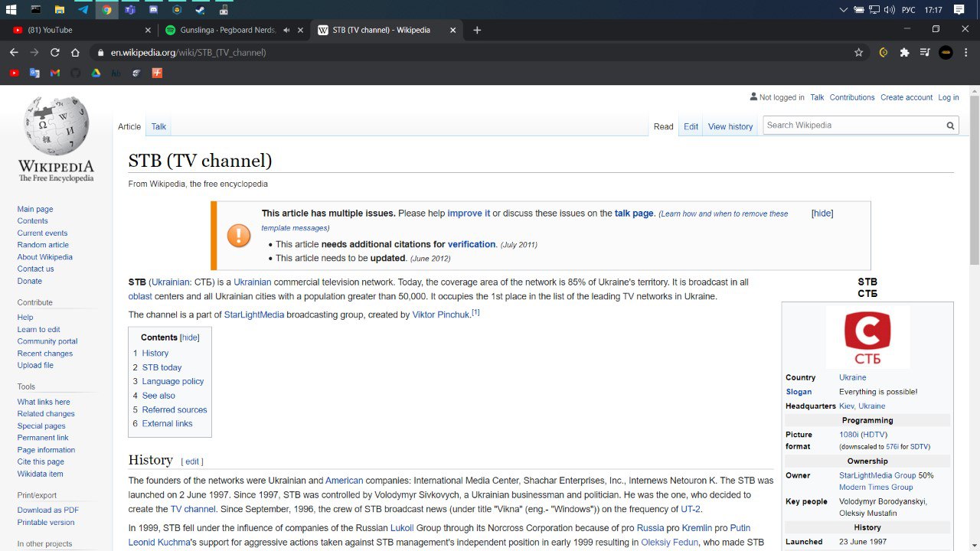Click the STB logo image in the infobox
The image size is (980, 551).
click(867, 337)
